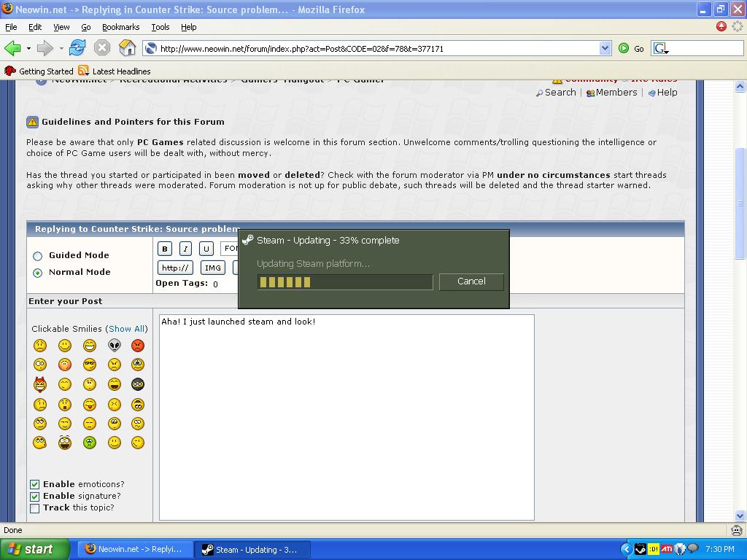Apply Bold formatting with B button
This screenshot has width=747, height=560.
pyautogui.click(x=165, y=249)
